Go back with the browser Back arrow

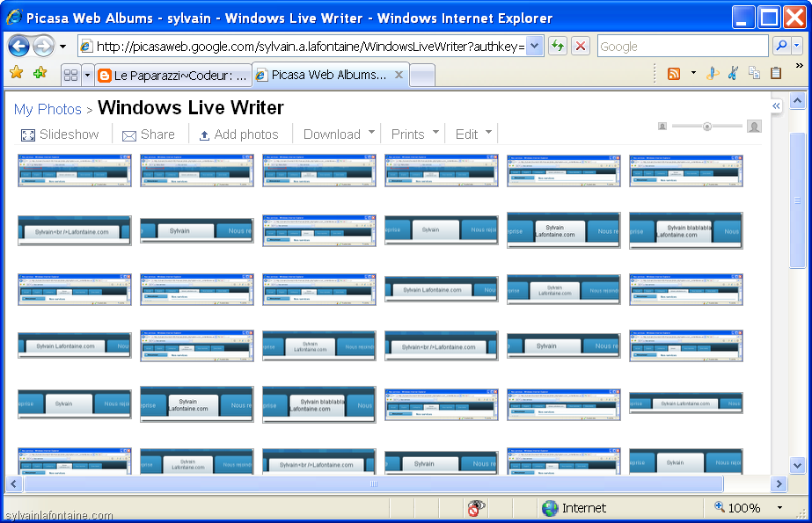[x=18, y=47]
